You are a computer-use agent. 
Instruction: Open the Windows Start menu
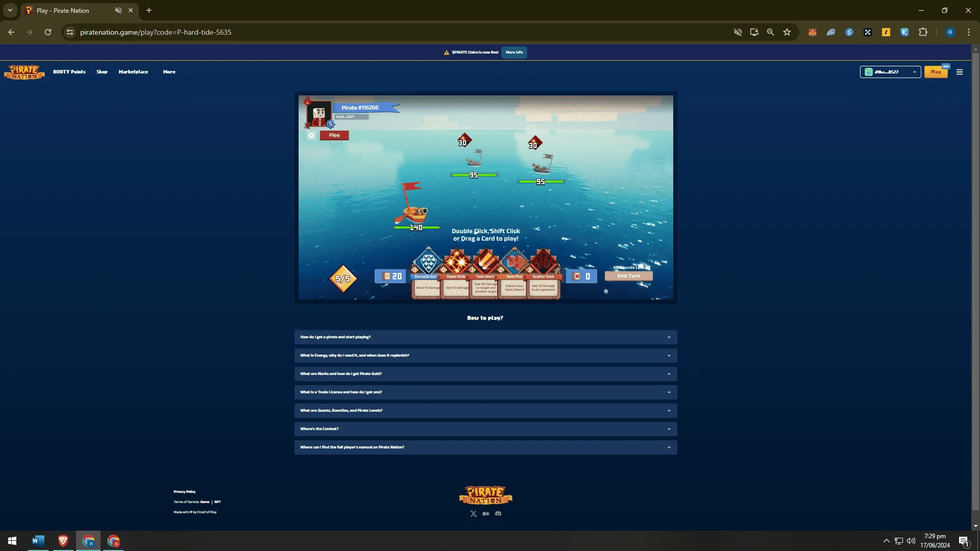[12, 541]
